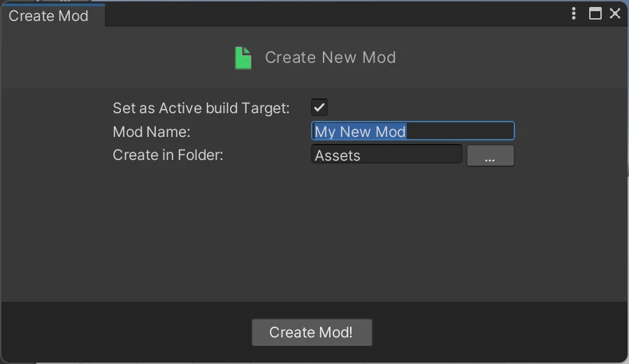Click the green document icon beside Create New Mod

click(243, 58)
